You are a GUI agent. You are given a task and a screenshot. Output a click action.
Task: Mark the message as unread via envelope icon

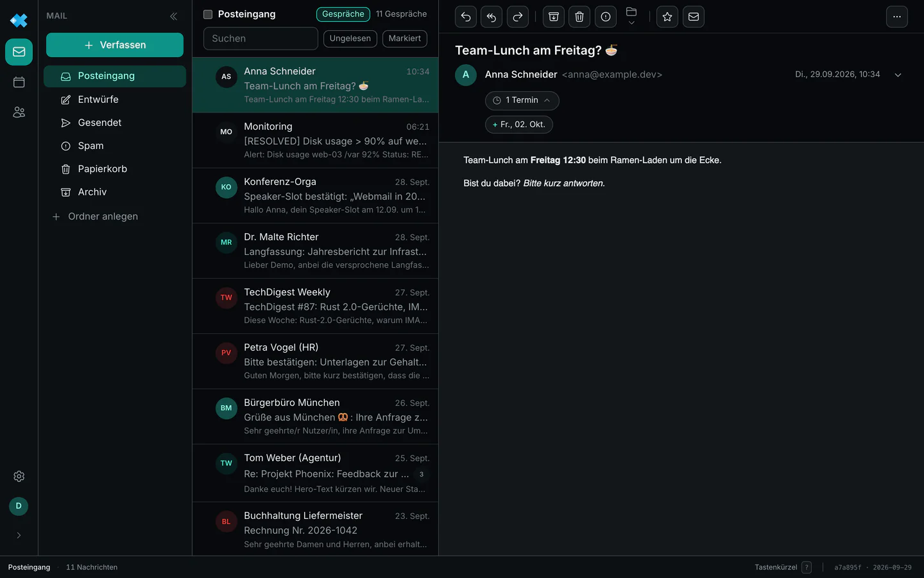tap(694, 17)
